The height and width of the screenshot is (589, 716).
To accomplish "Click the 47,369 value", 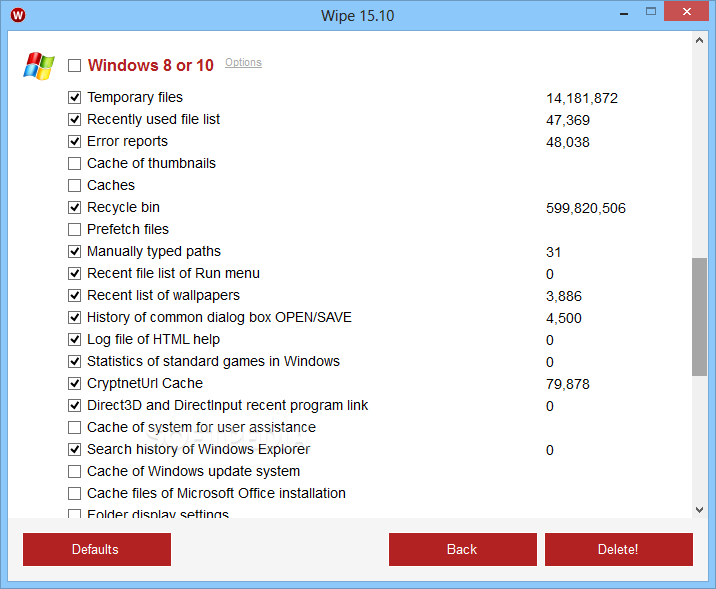I will click(568, 120).
